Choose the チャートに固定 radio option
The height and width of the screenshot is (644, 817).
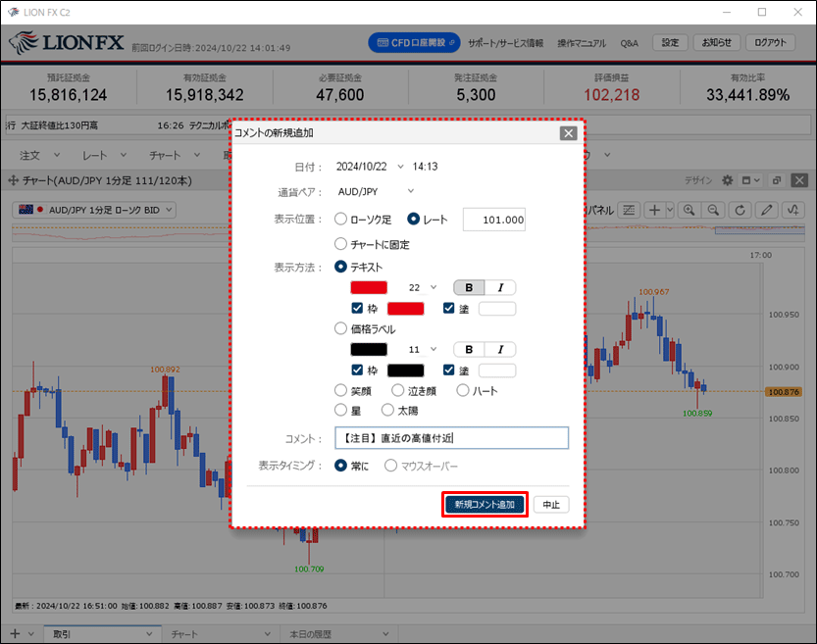pos(340,244)
